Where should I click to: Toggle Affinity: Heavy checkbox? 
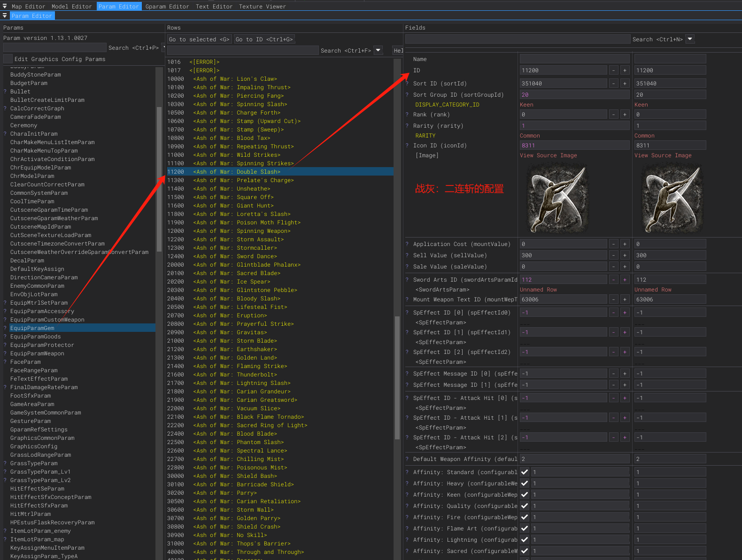[x=525, y=483]
